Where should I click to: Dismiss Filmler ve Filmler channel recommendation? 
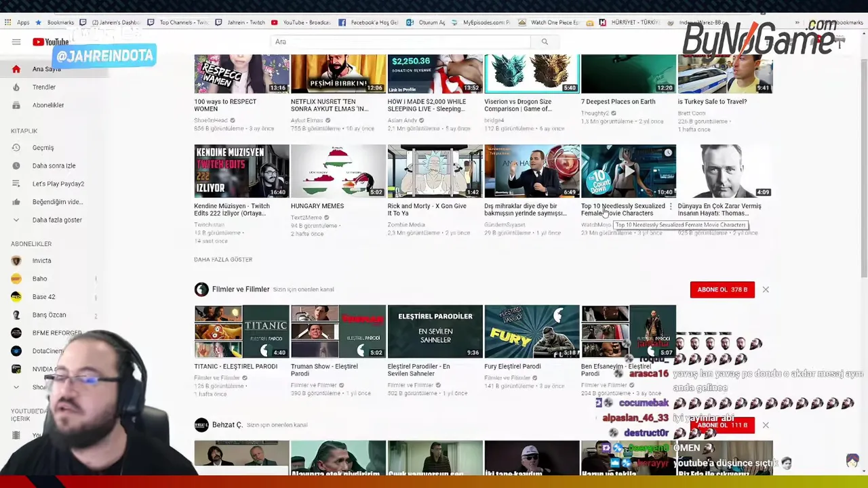[x=766, y=289]
